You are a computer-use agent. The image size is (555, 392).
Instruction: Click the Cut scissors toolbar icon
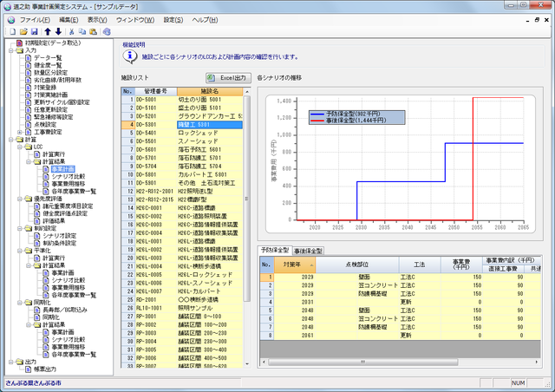tap(71, 30)
